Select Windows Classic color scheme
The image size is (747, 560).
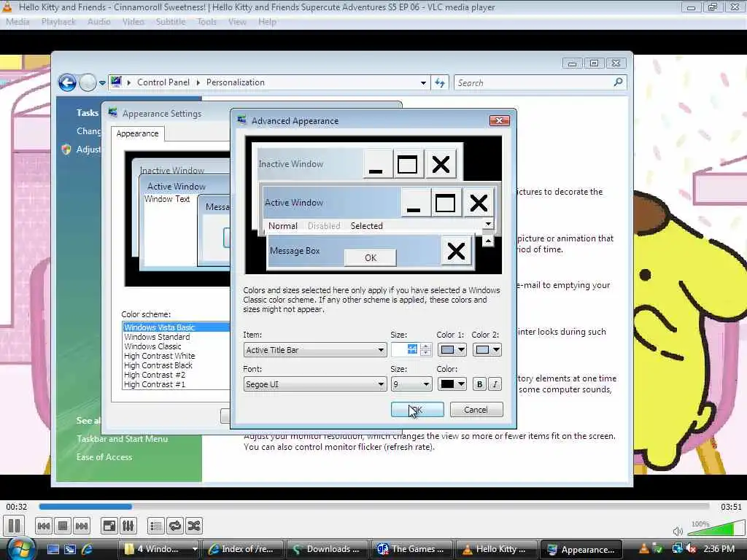(176, 346)
